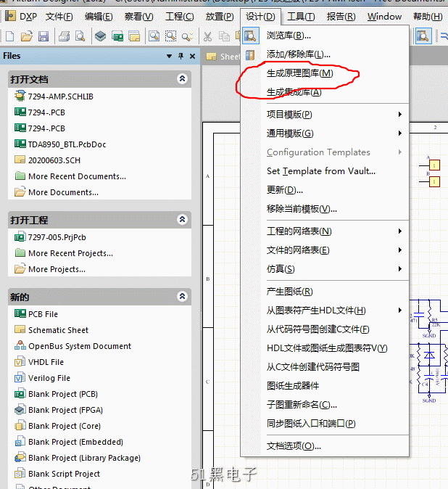Click the browse library icon at toolbar right

423,36
